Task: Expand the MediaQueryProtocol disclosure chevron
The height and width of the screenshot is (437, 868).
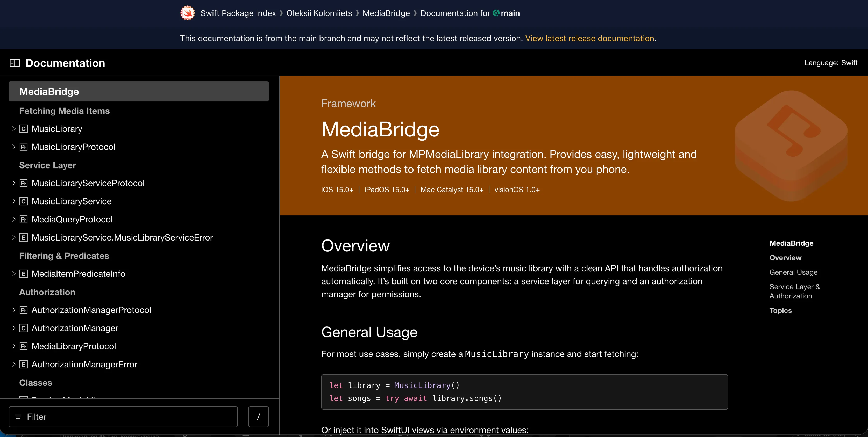Action: (14, 220)
